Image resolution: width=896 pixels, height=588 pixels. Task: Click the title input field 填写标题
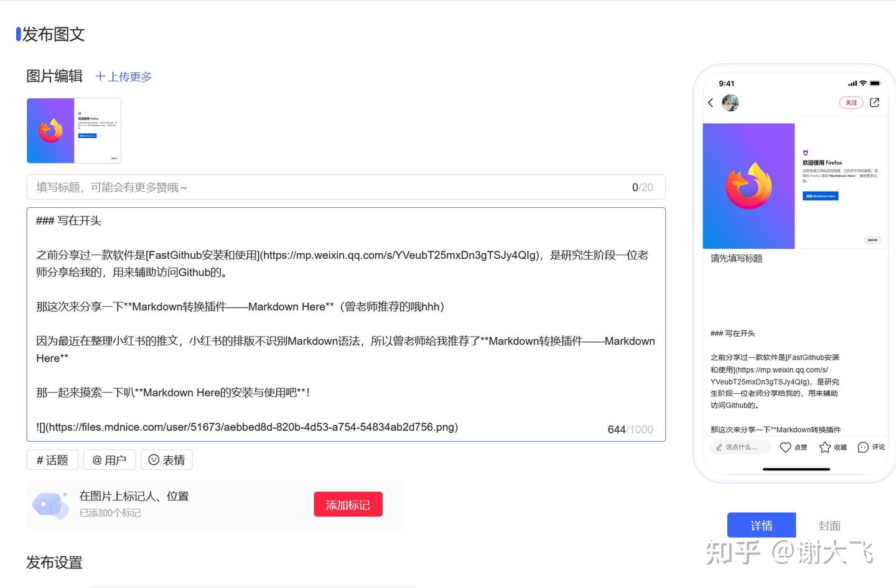pyautogui.click(x=249, y=187)
